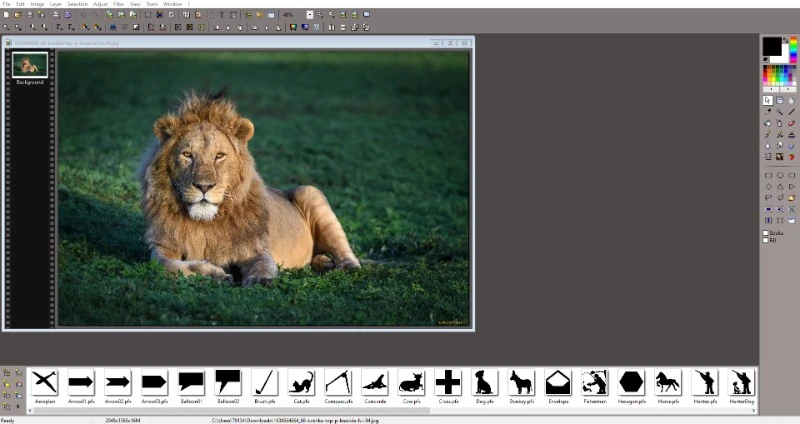Screen dimensions: 800x424
Task: Click the Cross.pfs shape icon
Action: tap(448, 382)
